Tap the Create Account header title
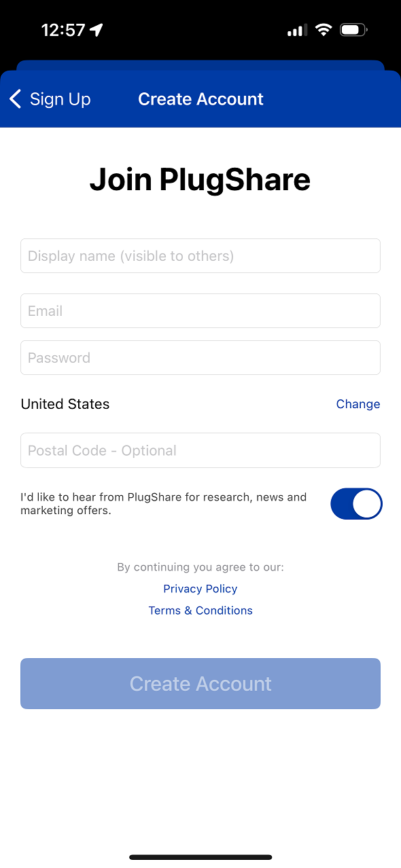This screenshot has height=868, width=401. [x=201, y=99]
